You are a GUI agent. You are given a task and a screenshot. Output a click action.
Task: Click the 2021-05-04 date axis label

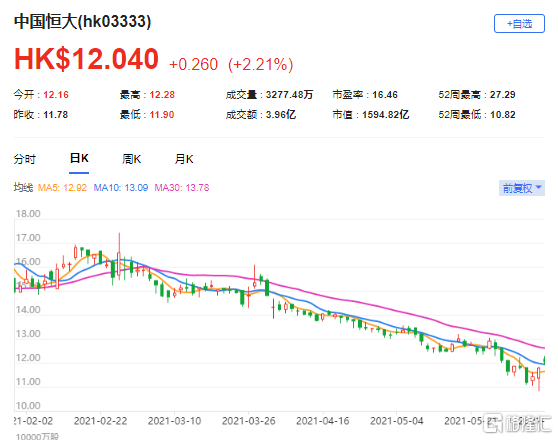(396, 421)
